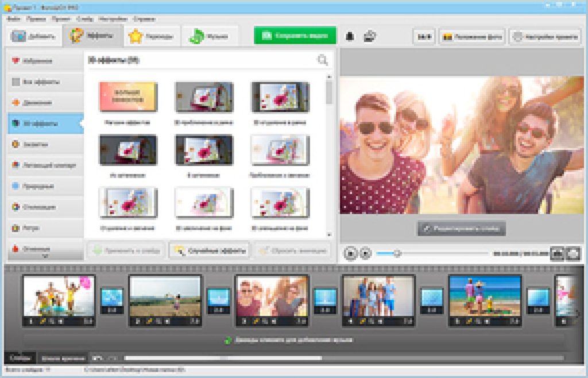Click the pencil edit icon under third slide
Viewport: 588px width, 378px height.
[x=256, y=321]
